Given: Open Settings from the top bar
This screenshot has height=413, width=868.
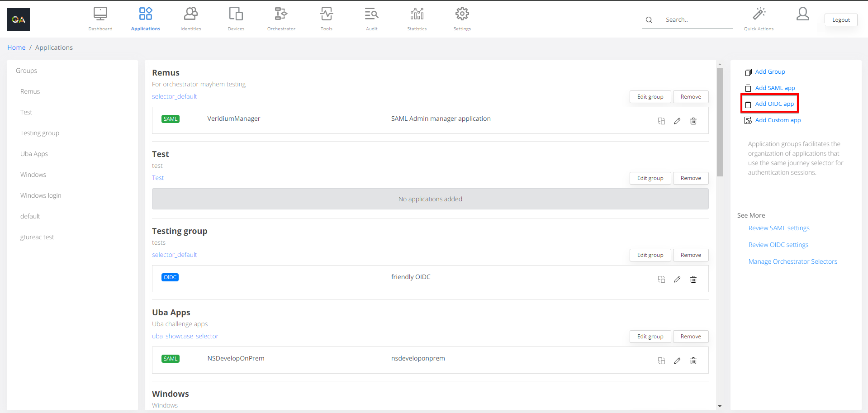Looking at the screenshot, I should coord(462,18).
